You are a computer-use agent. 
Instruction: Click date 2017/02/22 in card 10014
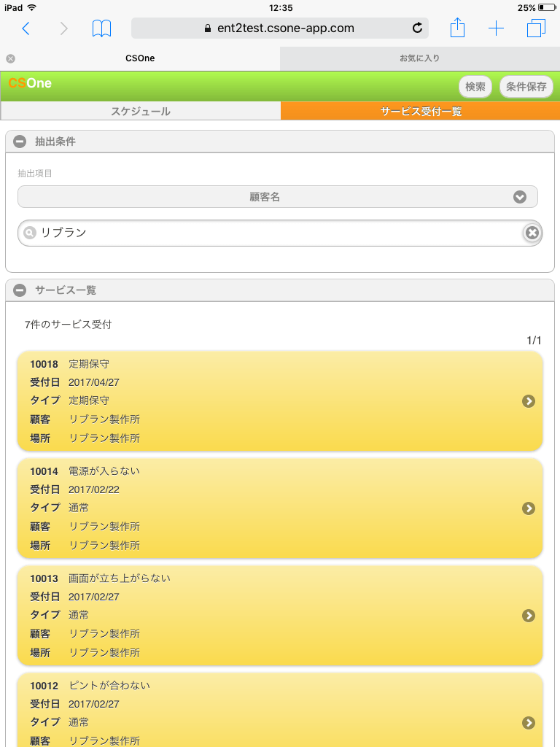point(94,489)
